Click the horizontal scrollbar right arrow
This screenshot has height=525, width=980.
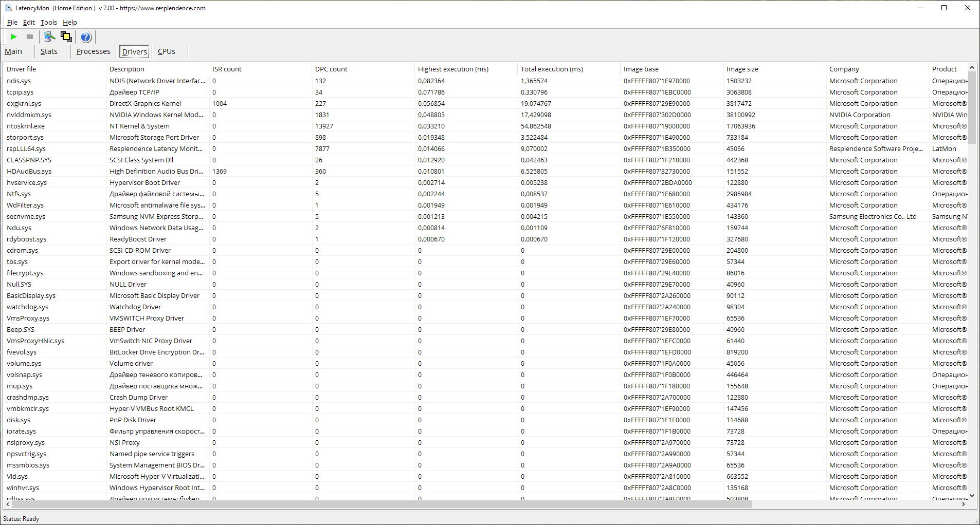(x=963, y=504)
